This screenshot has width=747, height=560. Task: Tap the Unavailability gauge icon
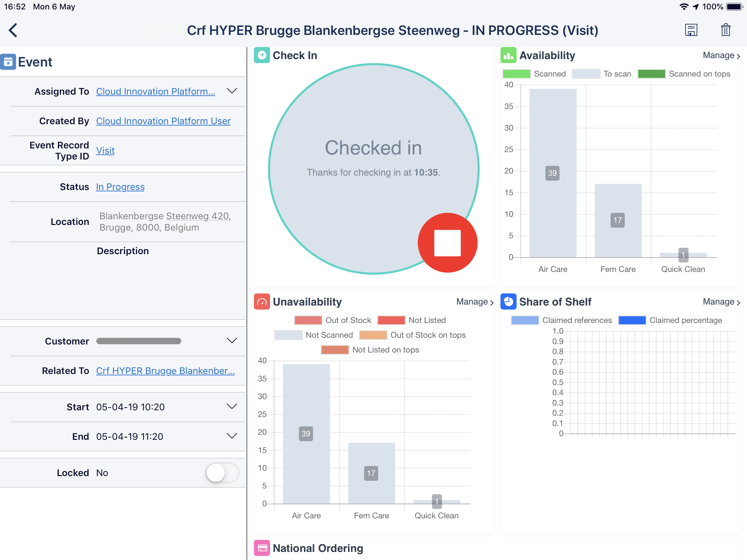click(262, 301)
